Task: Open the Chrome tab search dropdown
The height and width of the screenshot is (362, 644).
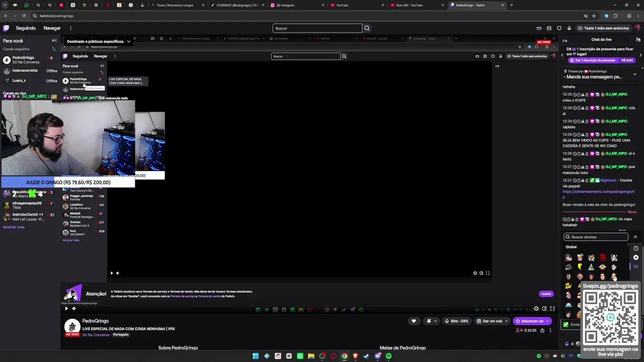Action: pos(6,5)
